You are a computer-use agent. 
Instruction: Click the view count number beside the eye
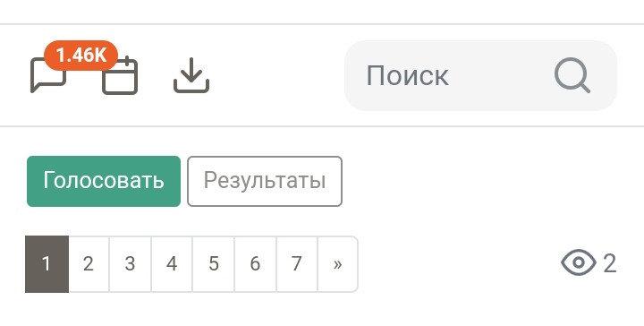609,263
